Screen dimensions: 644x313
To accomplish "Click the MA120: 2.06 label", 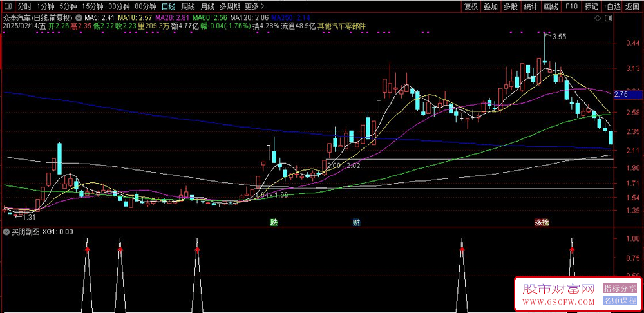I will point(249,18).
